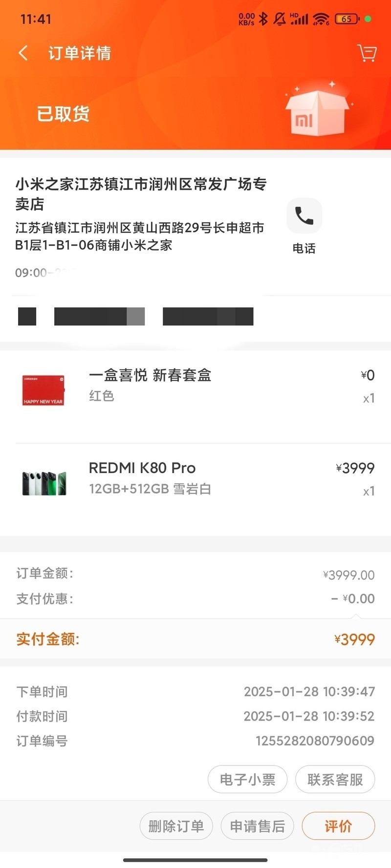Viewport: 391px width, 868px height.
Task: Tap the battery indicator icon
Action: point(347,19)
